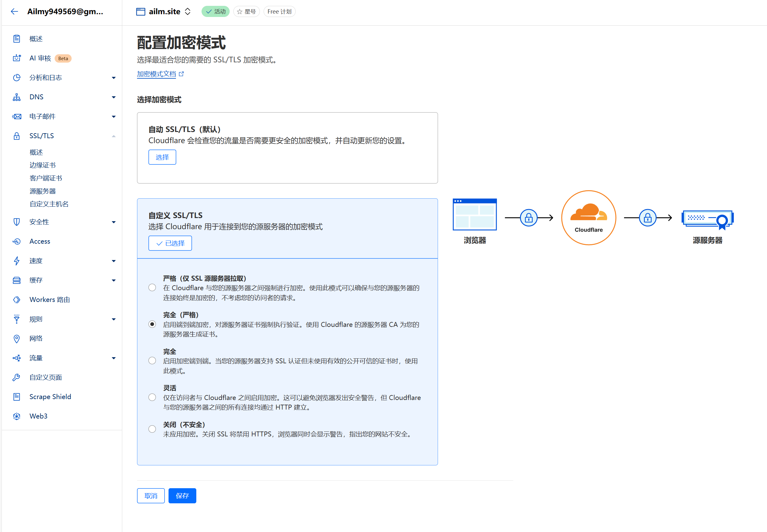Open 边缘证书 under SSL/TLS
The width and height of the screenshot is (767, 532).
42,165
